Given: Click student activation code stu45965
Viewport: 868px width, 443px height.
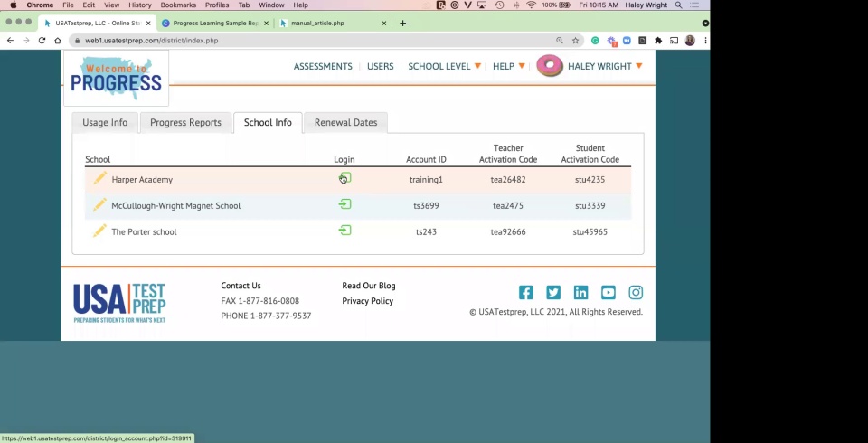Looking at the screenshot, I should click(x=590, y=231).
